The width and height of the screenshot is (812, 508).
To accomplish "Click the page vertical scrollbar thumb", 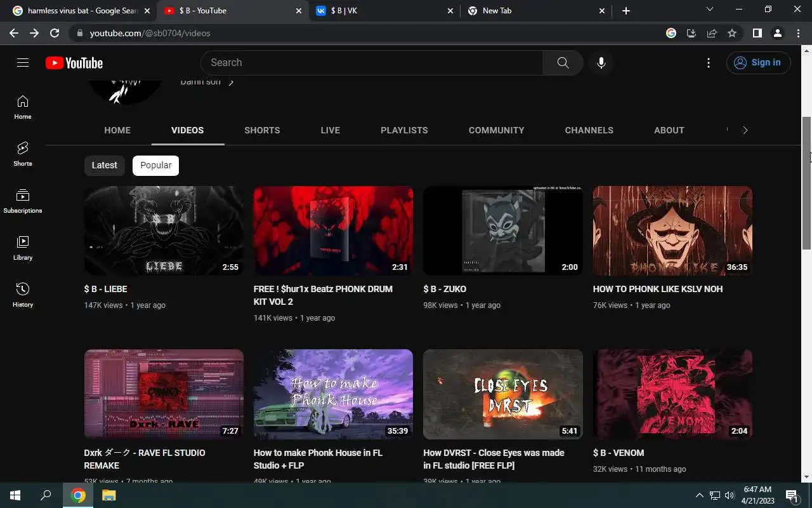I will point(806,183).
